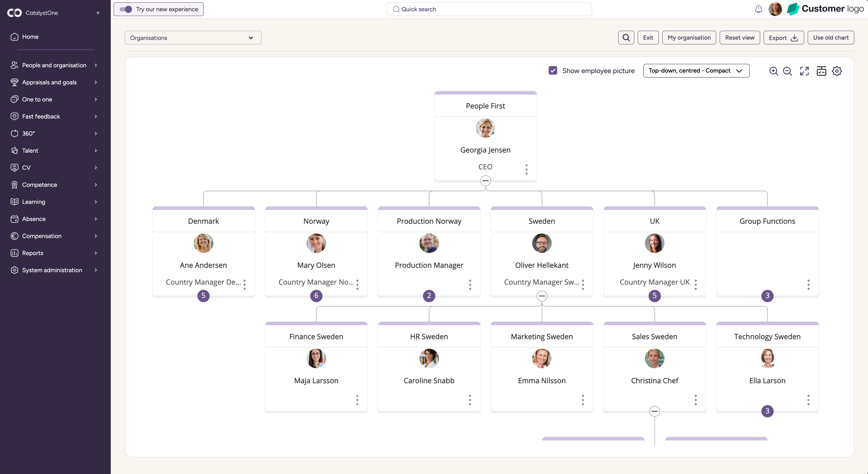Click the notifications bell icon
Viewport: 868px width, 474px height.
(758, 9)
